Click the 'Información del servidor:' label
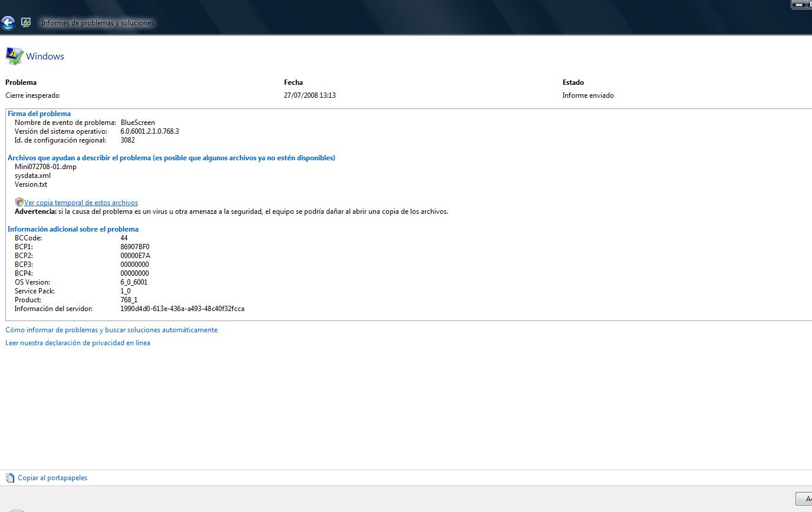This screenshot has width=812, height=512. click(54, 309)
